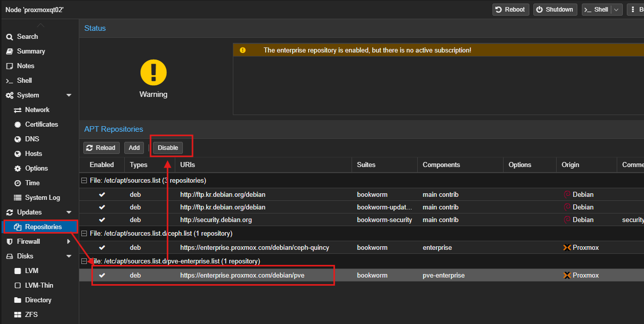Click the LVM square icon
The image size is (644, 324).
(x=18, y=271)
